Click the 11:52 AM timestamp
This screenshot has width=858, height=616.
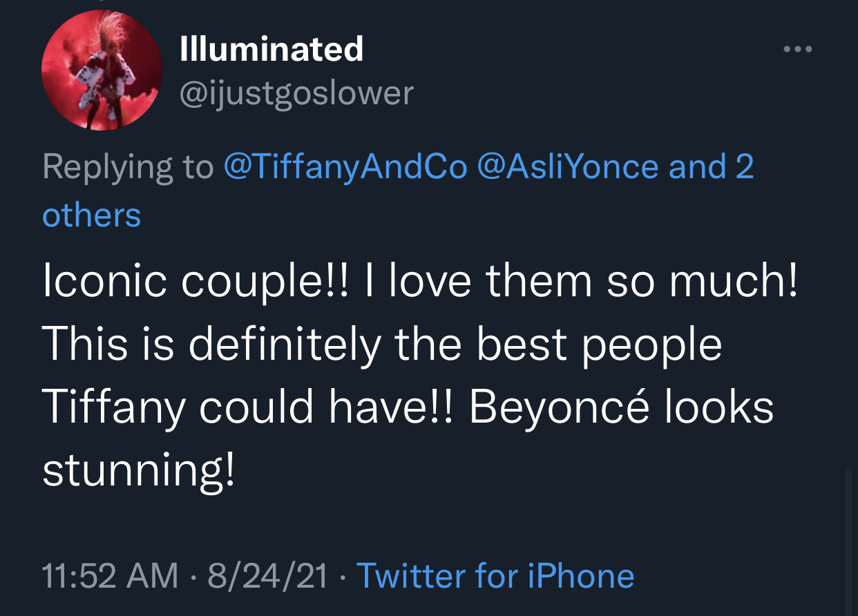[111, 576]
